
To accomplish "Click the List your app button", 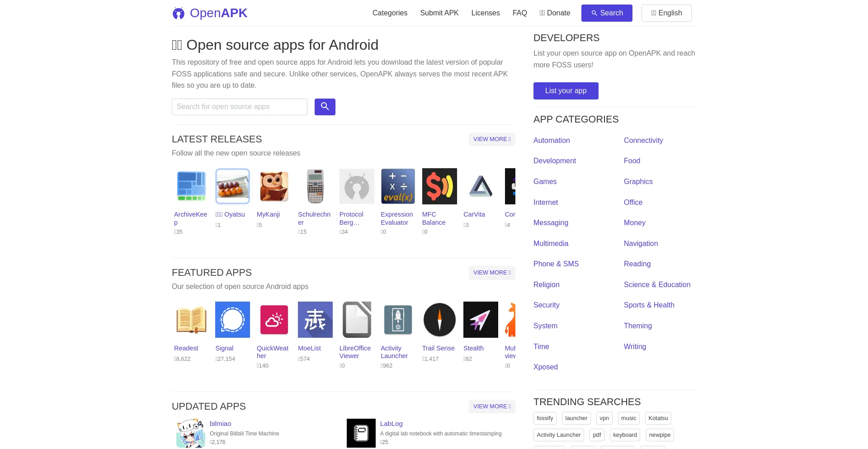I will (x=566, y=91).
